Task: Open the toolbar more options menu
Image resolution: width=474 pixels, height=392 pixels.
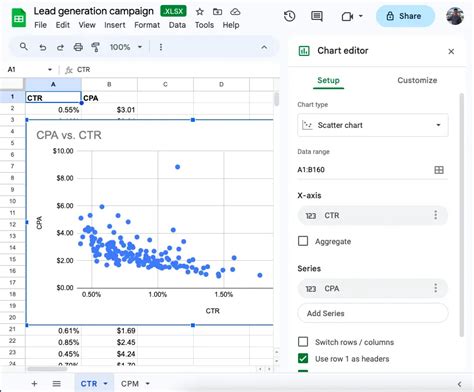Action: pyautogui.click(x=161, y=47)
